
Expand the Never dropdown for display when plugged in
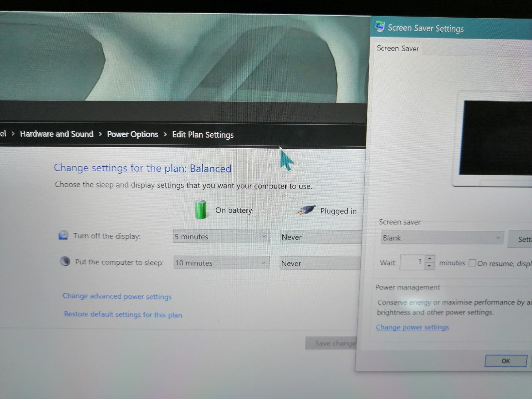[x=320, y=237]
